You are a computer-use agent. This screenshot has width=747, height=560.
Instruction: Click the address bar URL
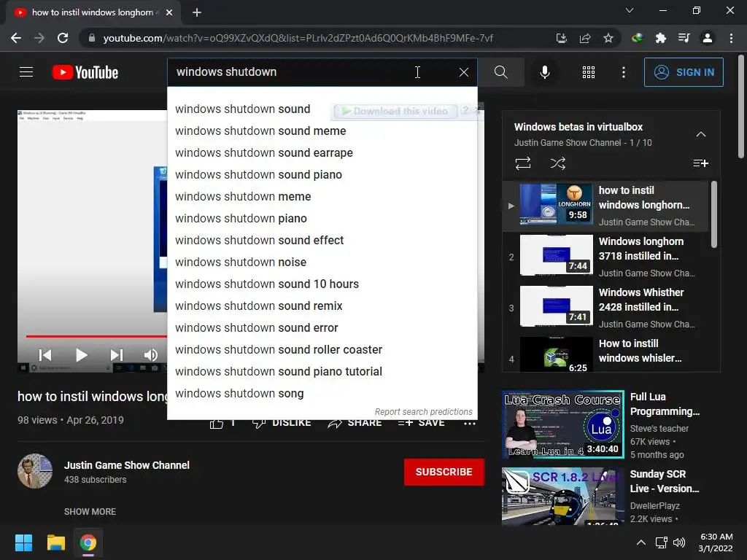tap(298, 38)
